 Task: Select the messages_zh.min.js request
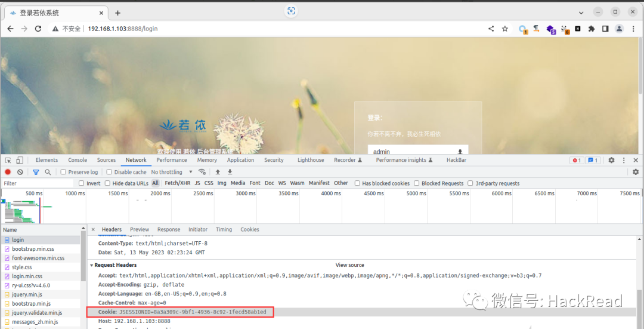pyautogui.click(x=41, y=322)
